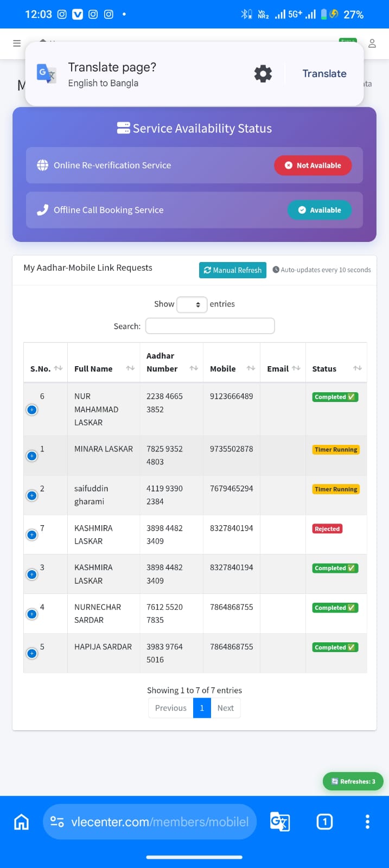The height and width of the screenshot is (868, 389).
Task: Expand row details for HAPIJA SARDAR
Action: (32, 653)
